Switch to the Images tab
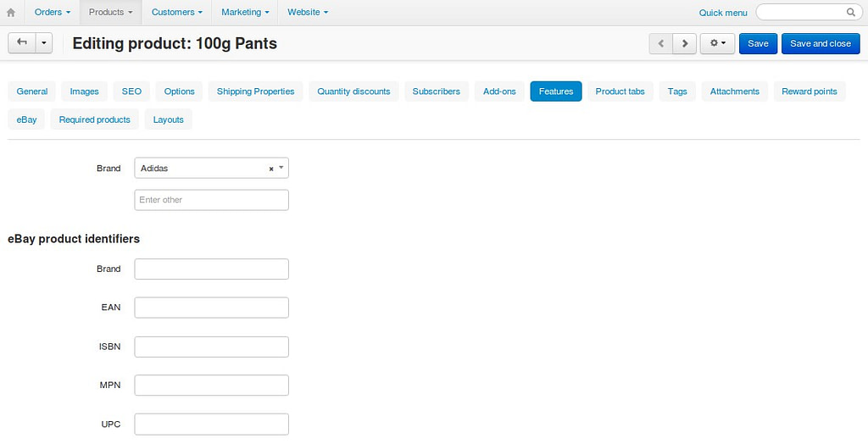 [x=84, y=92]
